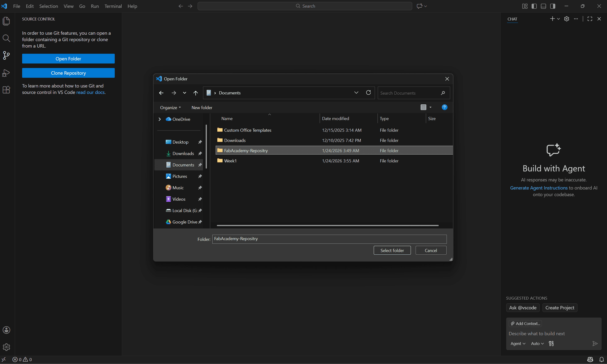Open the Agent mode dropdown in chat
607x364 pixels.
[518, 344]
